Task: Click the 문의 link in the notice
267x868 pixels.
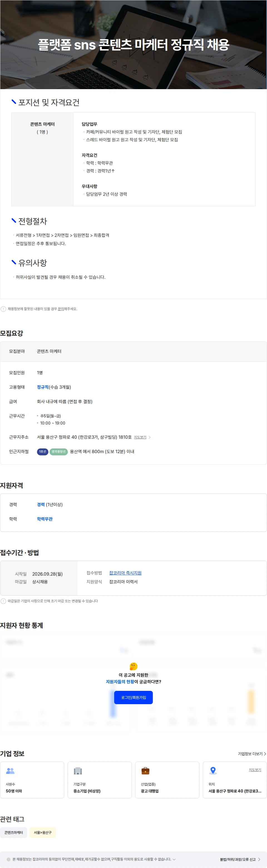Action: point(61,309)
